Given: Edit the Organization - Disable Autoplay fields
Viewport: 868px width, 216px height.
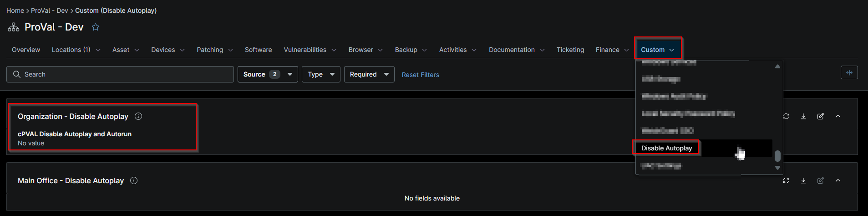Looking at the screenshot, I should tap(821, 116).
